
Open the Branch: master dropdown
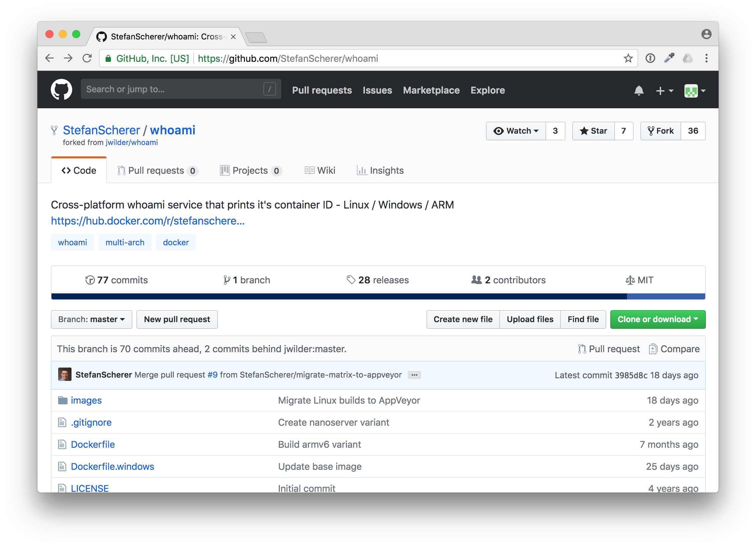click(x=91, y=319)
